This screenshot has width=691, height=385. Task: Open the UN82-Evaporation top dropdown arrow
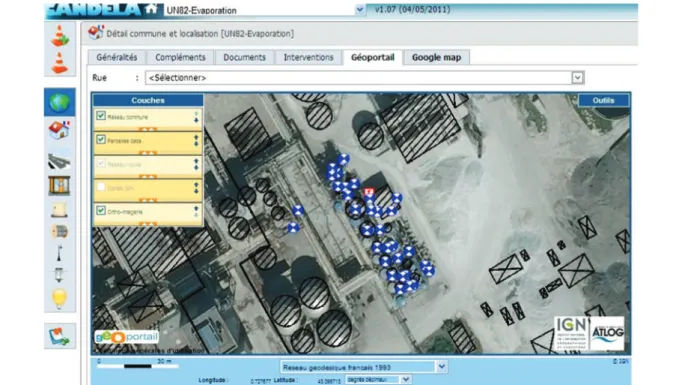360,9
